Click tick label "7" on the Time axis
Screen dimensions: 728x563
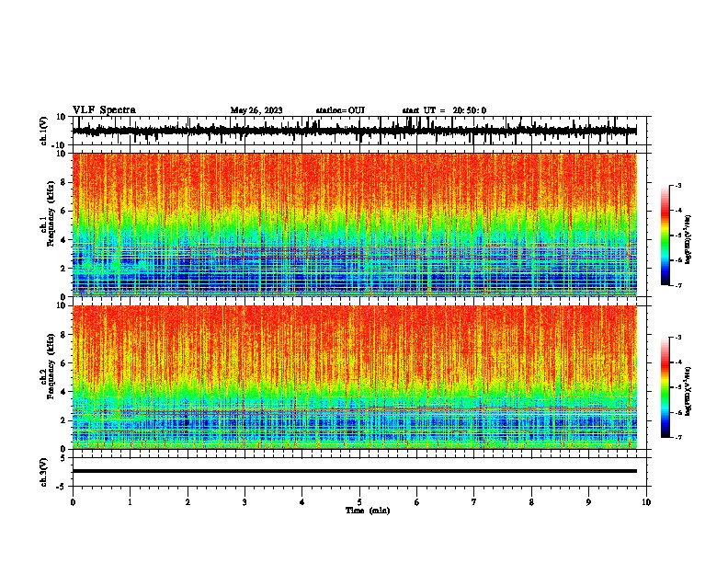(474, 502)
